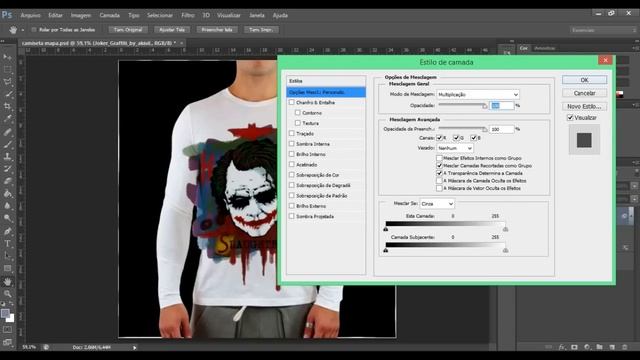This screenshot has width=640, height=360.
Task: Select the Rectangle shape tool
Action: point(7,268)
